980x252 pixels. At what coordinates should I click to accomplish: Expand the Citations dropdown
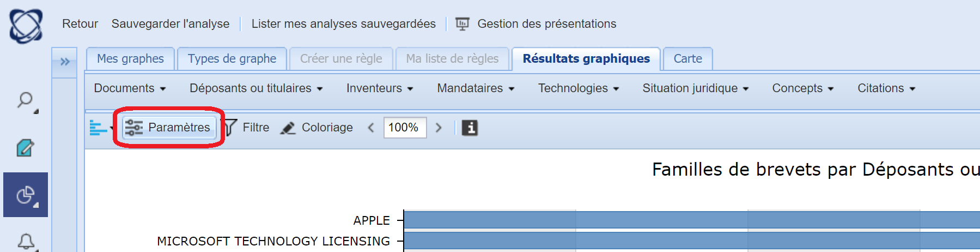[x=886, y=88]
